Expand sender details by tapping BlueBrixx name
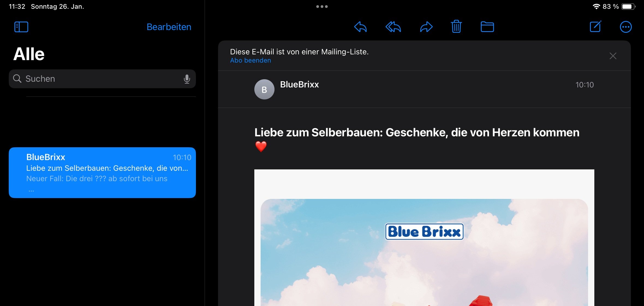The image size is (644, 306). [x=299, y=84]
